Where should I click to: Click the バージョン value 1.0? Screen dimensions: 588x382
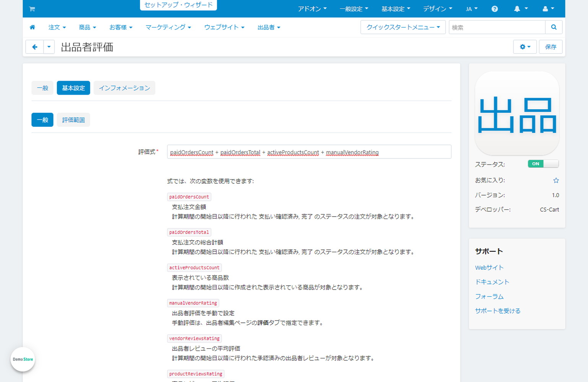coord(555,195)
